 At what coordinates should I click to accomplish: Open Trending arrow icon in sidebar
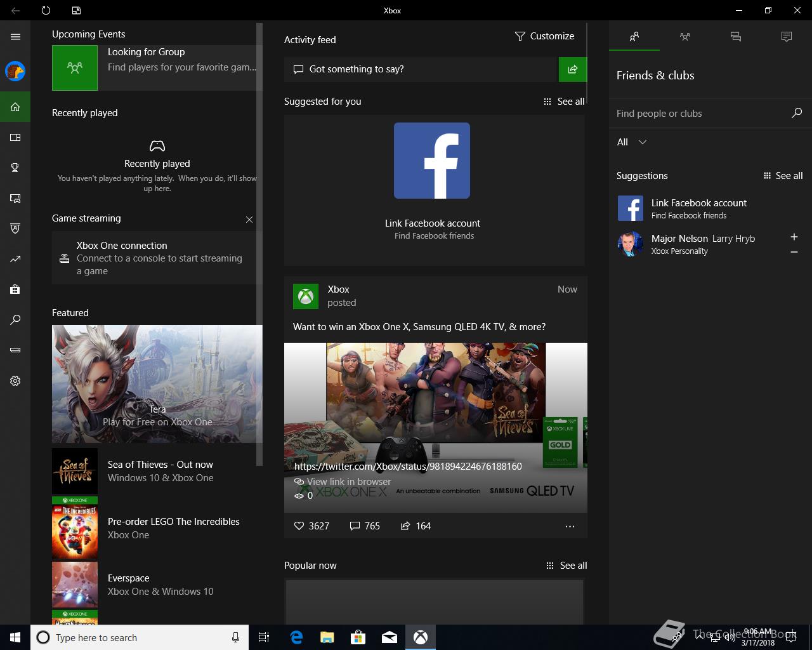(15, 259)
